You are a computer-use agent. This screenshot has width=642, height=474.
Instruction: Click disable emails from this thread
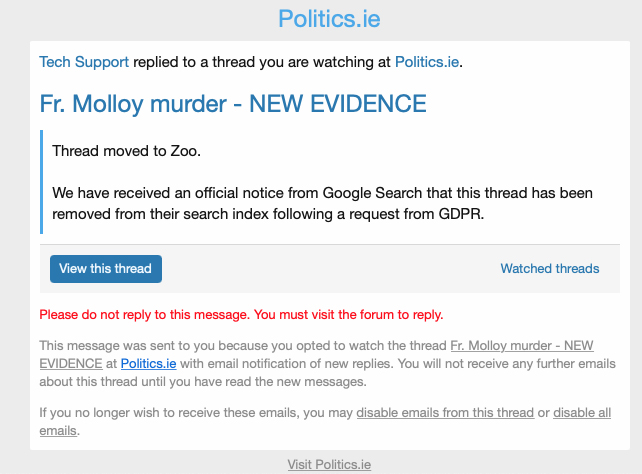pos(447,412)
